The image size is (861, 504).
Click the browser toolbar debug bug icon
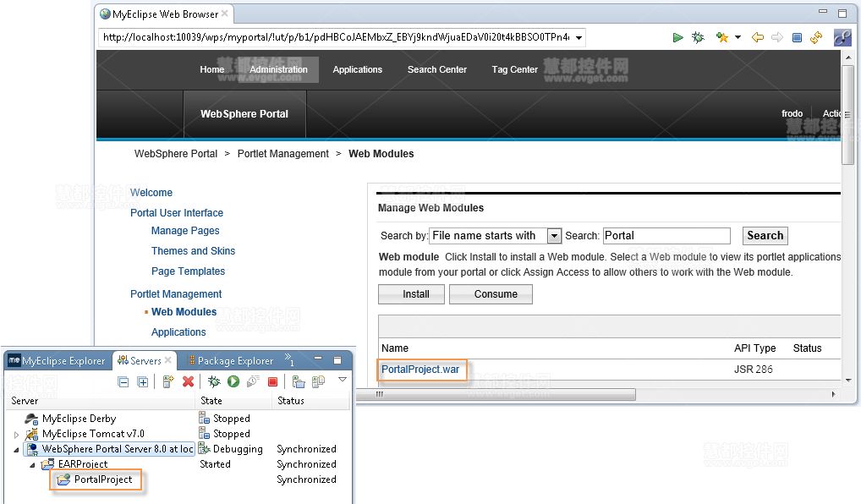(698, 37)
